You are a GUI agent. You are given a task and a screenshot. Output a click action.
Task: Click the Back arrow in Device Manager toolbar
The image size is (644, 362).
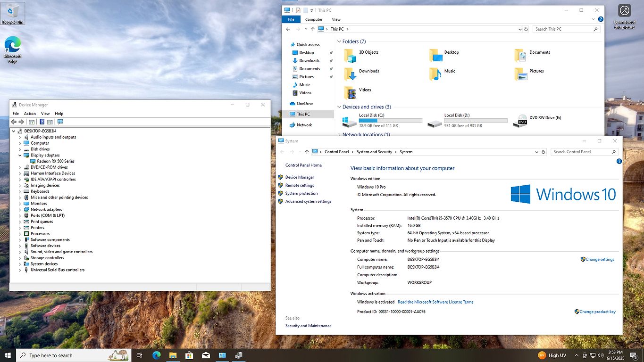[x=14, y=122]
